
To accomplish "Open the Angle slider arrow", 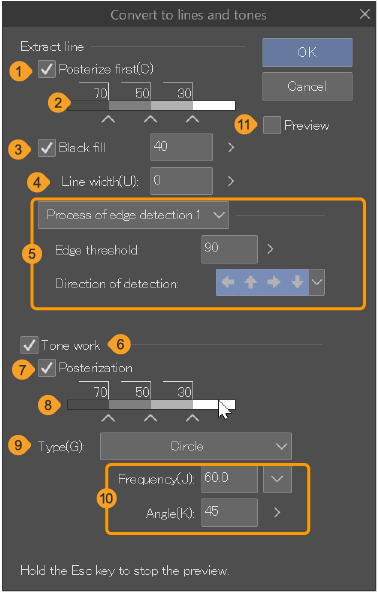I will coord(277,512).
